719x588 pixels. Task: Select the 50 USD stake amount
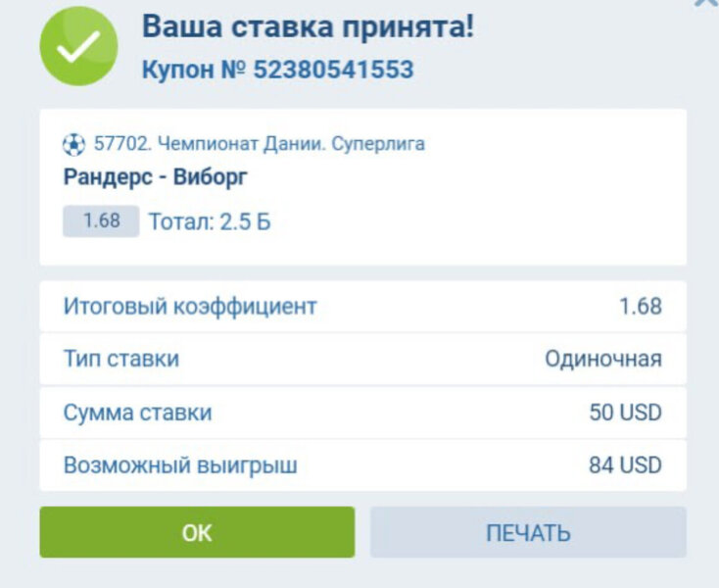tap(625, 413)
